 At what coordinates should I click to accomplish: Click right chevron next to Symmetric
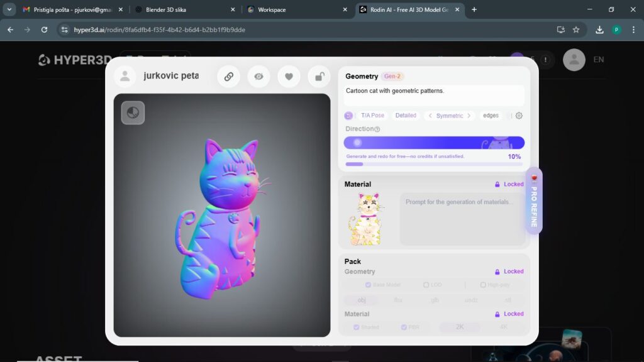[x=469, y=116]
